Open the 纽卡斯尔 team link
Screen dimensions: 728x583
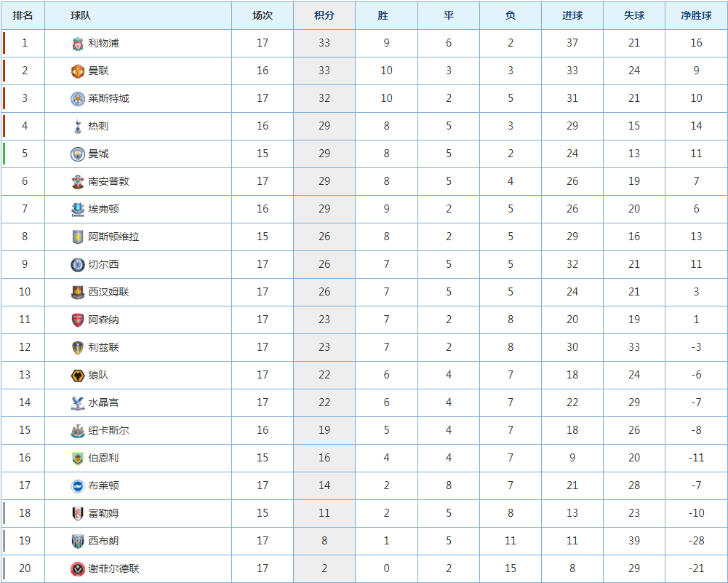click(x=108, y=430)
